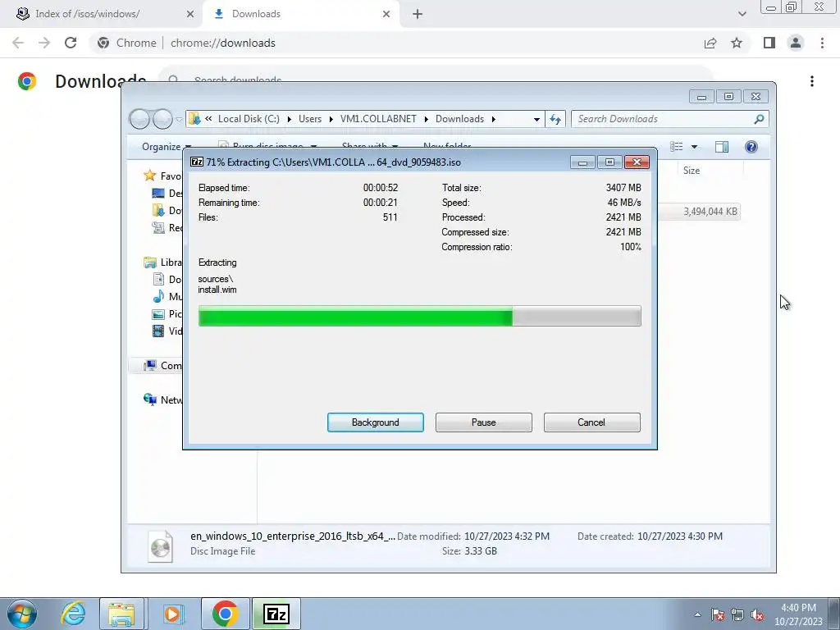Toggle the Explorer preview pane
840x630 pixels.
[722, 147]
